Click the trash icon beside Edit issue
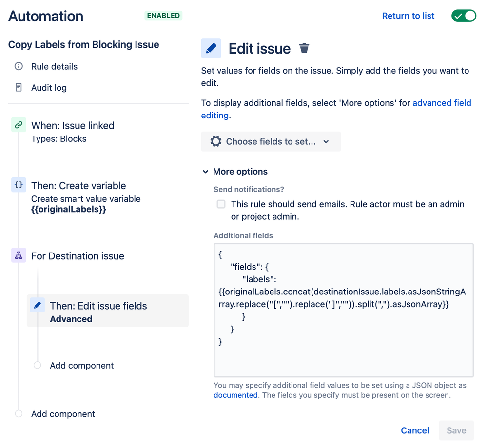487x448 pixels. click(x=304, y=48)
